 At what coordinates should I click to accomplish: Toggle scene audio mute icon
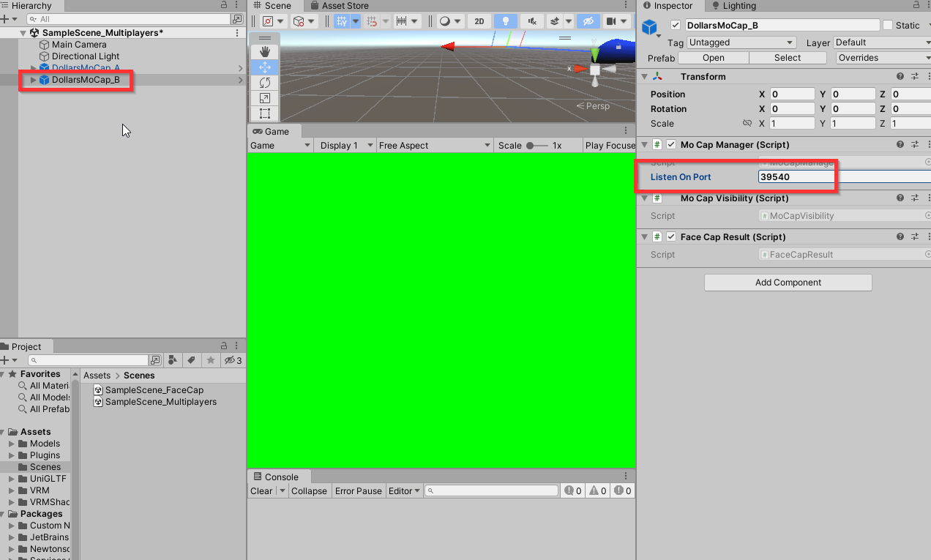532,21
